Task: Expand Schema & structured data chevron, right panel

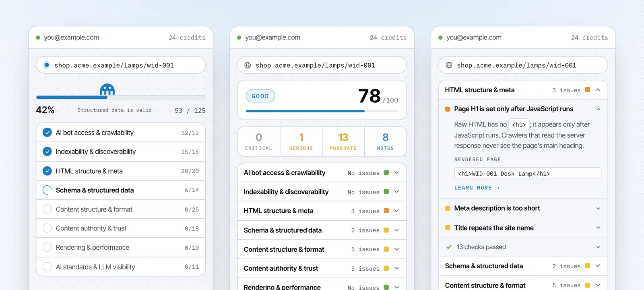Action: (x=598, y=266)
